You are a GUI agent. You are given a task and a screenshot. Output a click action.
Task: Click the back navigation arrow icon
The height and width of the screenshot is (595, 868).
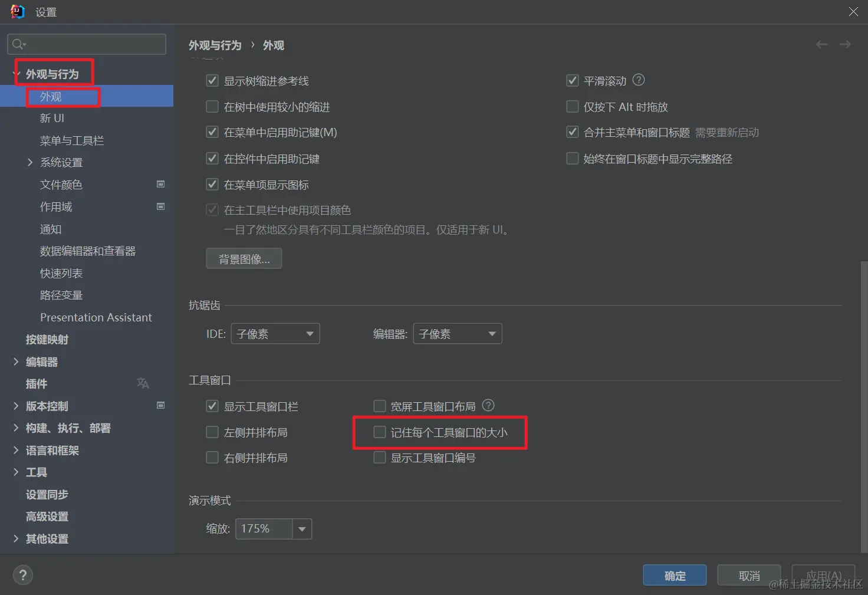click(x=821, y=45)
